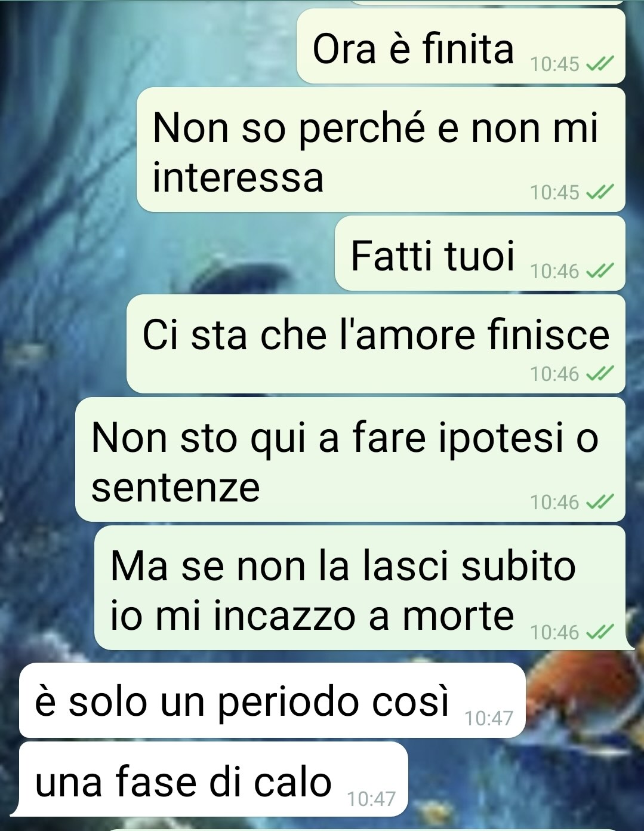This screenshot has width=644, height=831.
Task: Select 'Ma se non la lasci subito' bubble
Action: 360,588
